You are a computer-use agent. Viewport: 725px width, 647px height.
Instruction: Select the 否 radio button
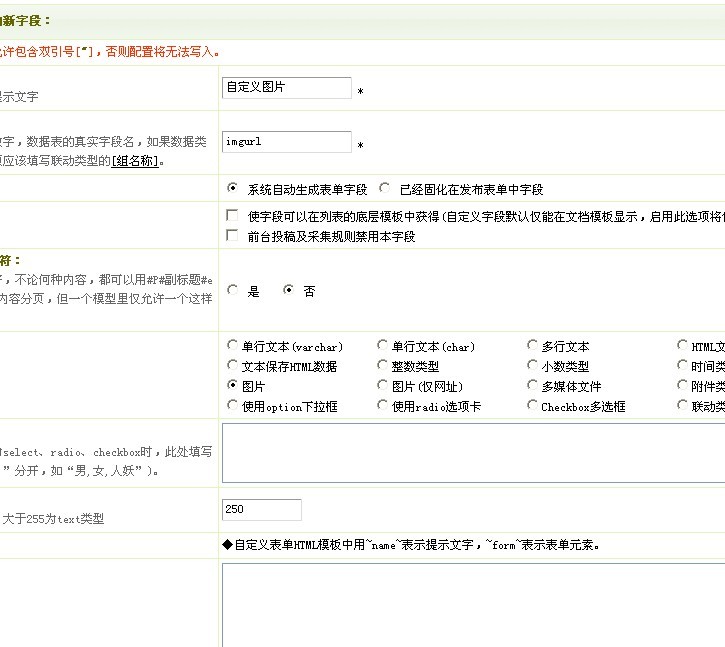(289, 290)
